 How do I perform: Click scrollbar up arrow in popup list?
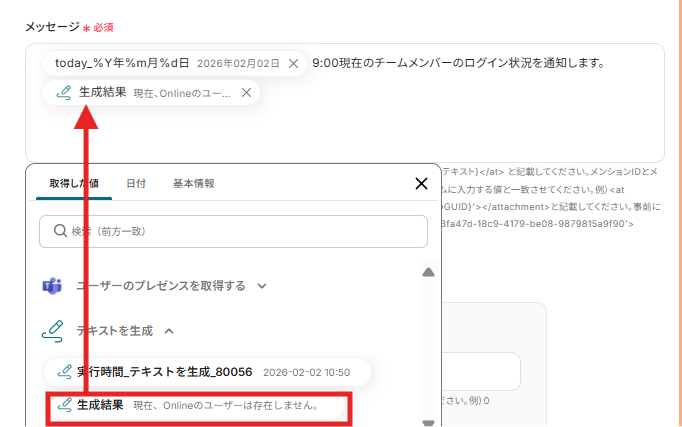(428, 273)
